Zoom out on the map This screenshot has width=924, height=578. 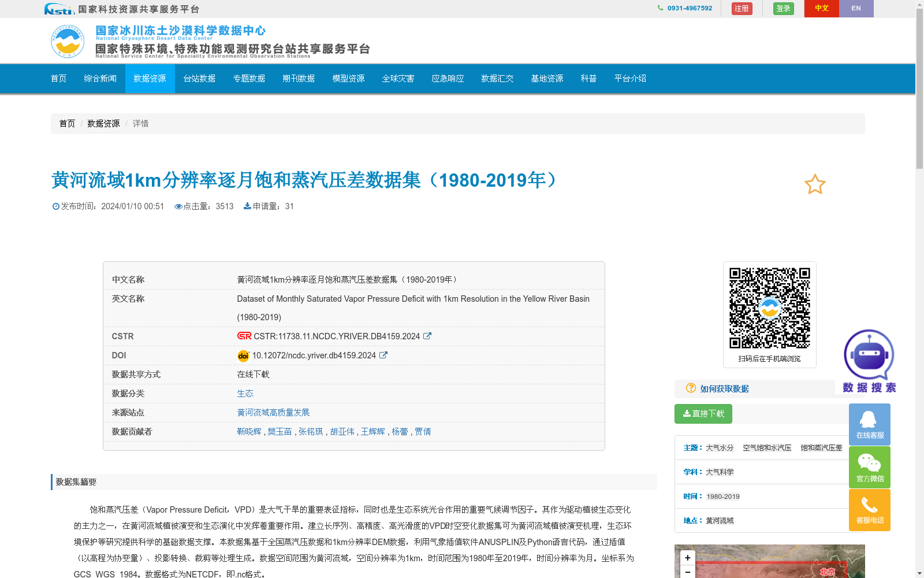pos(687,572)
